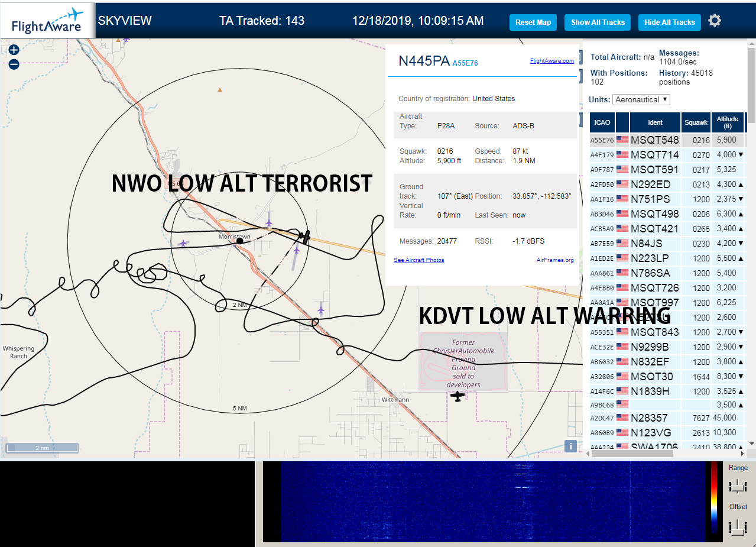Click the US flag in MSQT30 row

point(622,377)
